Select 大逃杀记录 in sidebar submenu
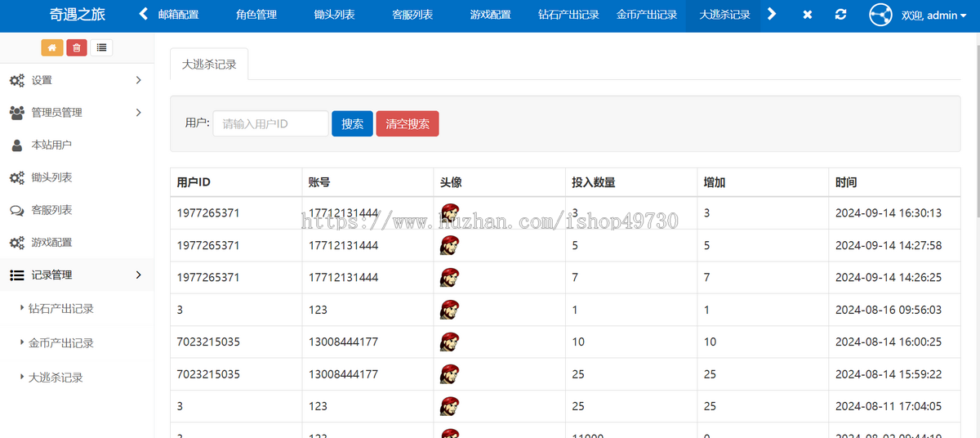Screen dimensions: 980x438 [x=56, y=378]
